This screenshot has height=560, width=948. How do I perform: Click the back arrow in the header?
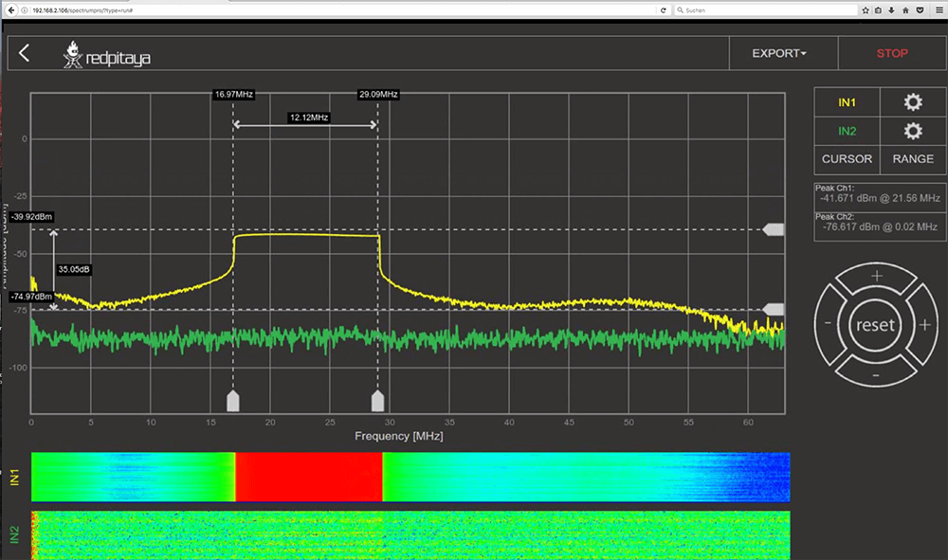tap(25, 53)
